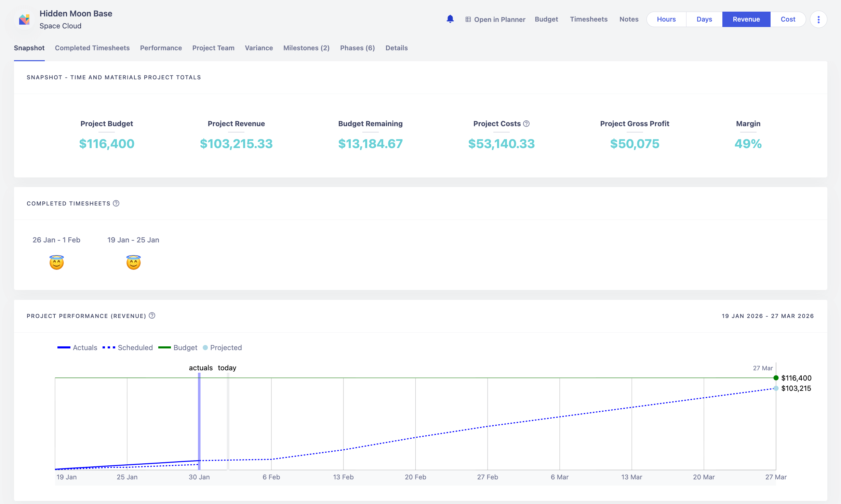Switch view to Hours
Screen dimensions: 841x504
666,19
